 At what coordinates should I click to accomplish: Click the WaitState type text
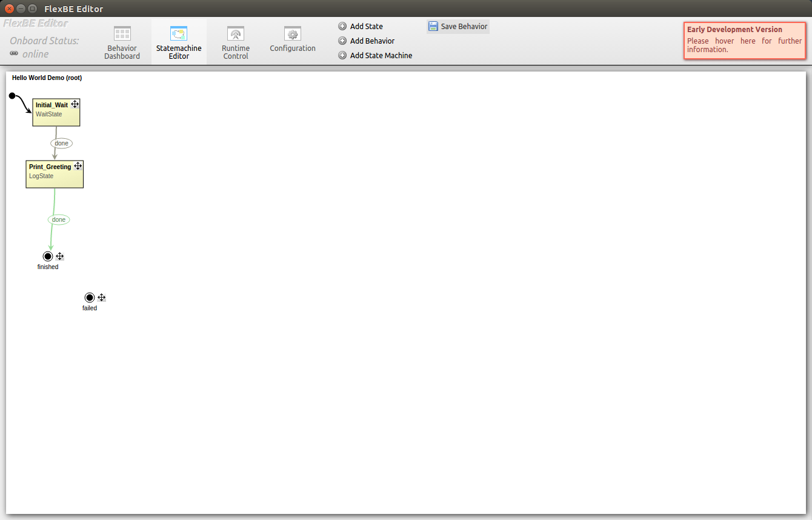coord(48,114)
